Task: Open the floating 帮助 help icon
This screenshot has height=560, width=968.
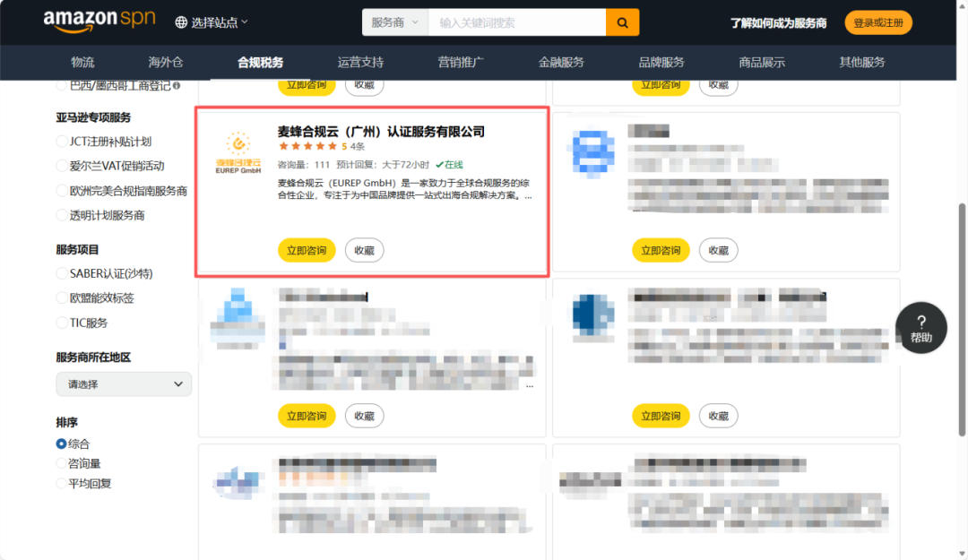Action: click(920, 328)
